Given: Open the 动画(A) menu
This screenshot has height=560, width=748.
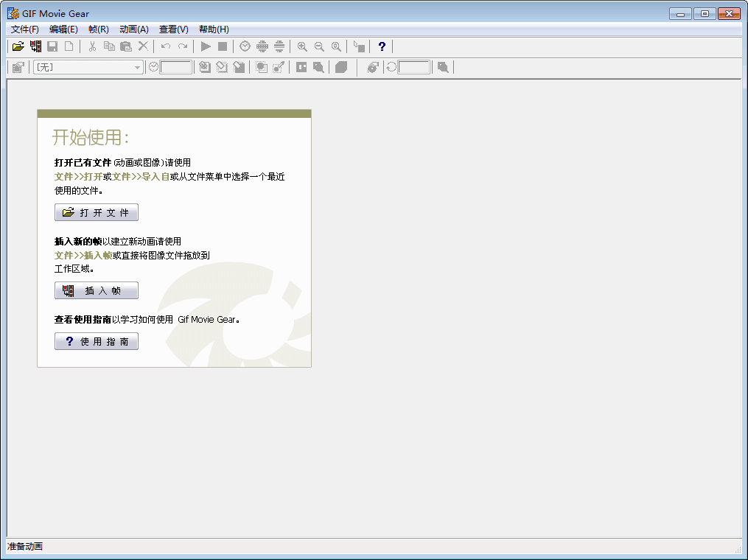Looking at the screenshot, I should [x=133, y=29].
